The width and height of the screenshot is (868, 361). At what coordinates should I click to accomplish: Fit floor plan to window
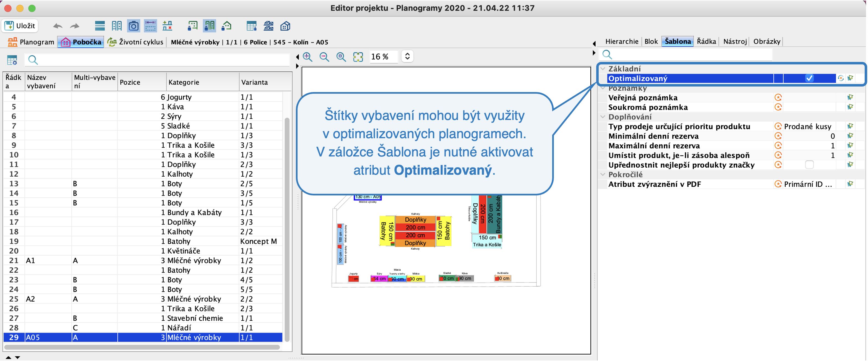click(358, 57)
